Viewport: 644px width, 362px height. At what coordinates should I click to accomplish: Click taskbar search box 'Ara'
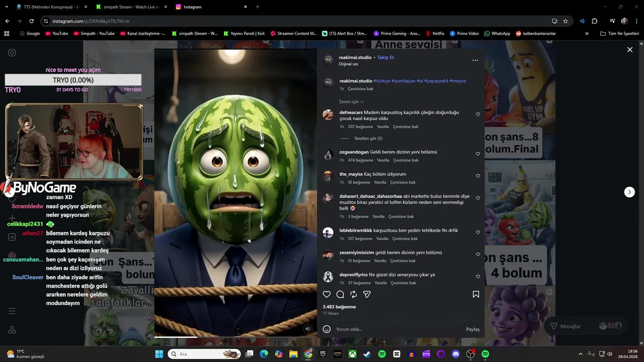coord(204,354)
